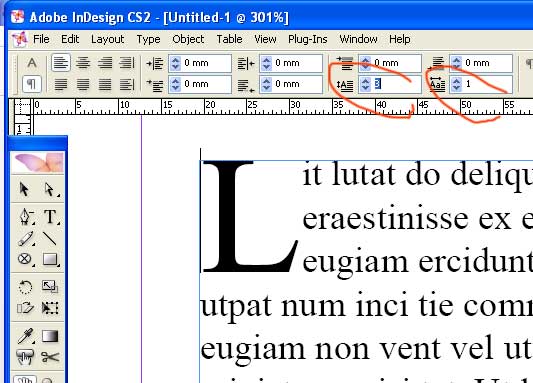533x383 pixels.
Task: Switch to Paragraph Formatting Controls pilcrow button
Action: tap(32, 84)
